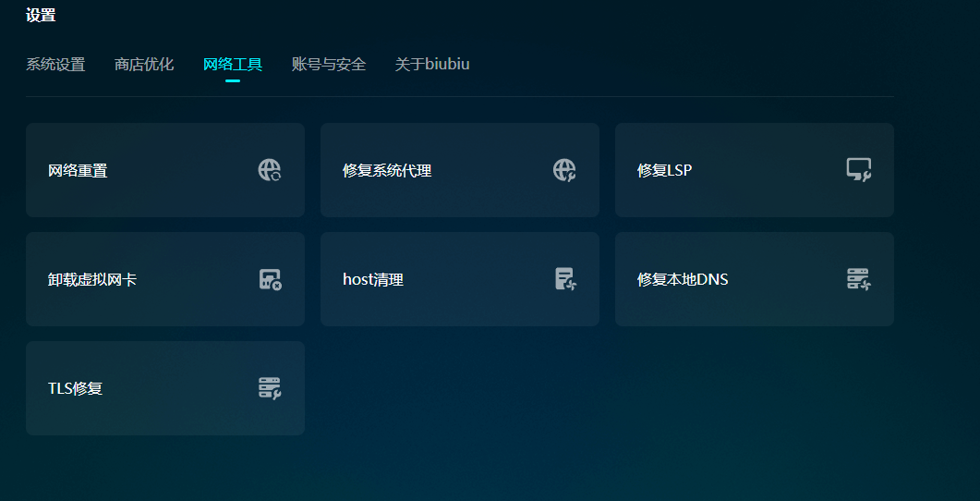980x501 pixels.
Task: Go to the 账号与安全 tab
Action: (329, 65)
